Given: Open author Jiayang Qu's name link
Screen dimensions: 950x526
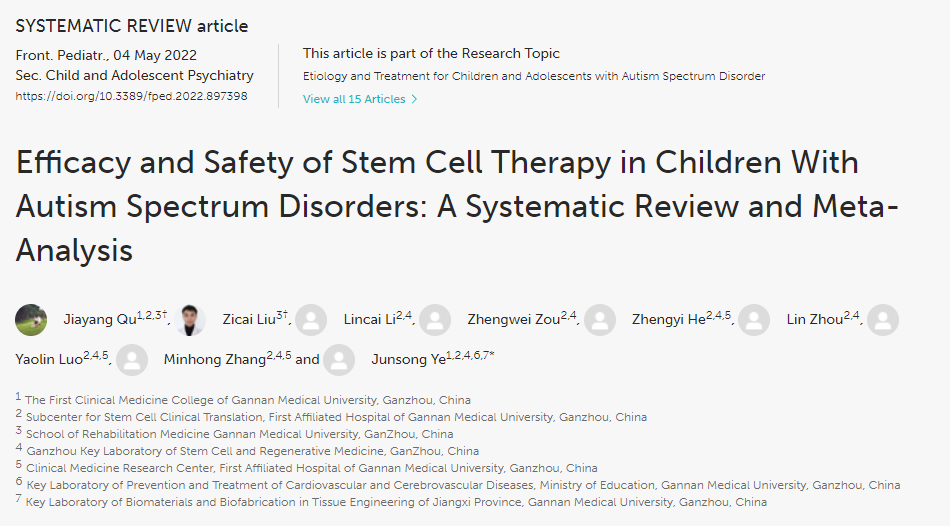Looking at the screenshot, I should (102, 320).
